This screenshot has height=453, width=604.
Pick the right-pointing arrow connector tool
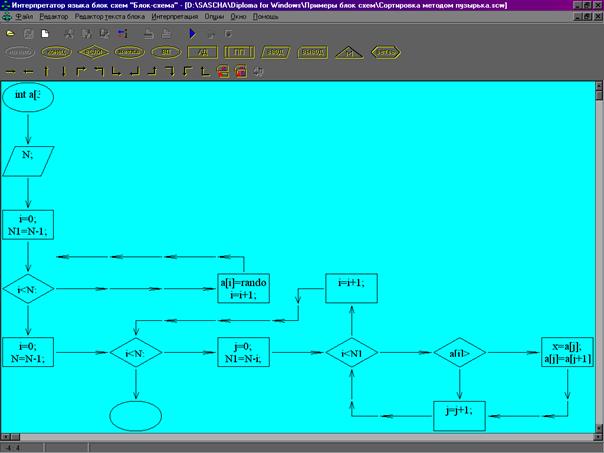pyautogui.click(x=11, y=71)
